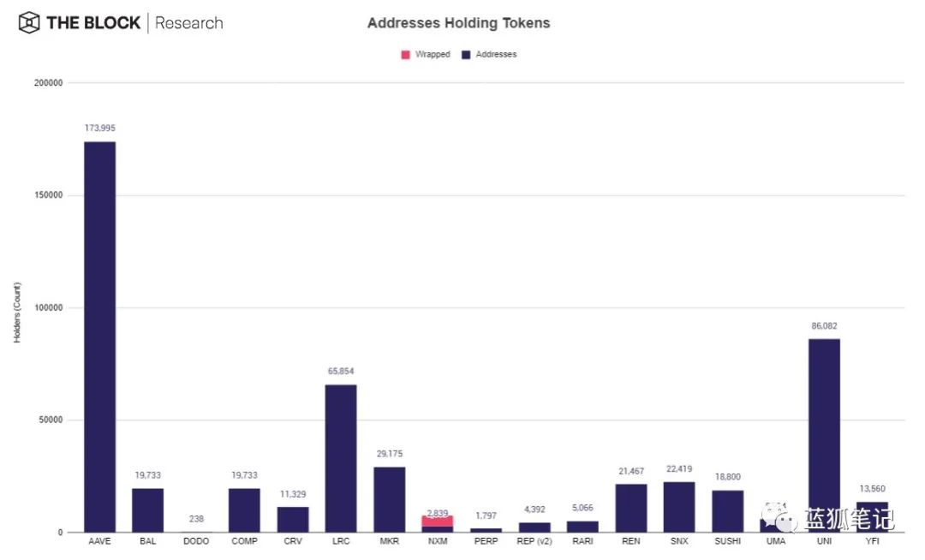Select the MKR bar
Screen dimensions: 925x560
pyautogui.click(x=389, y=499)
